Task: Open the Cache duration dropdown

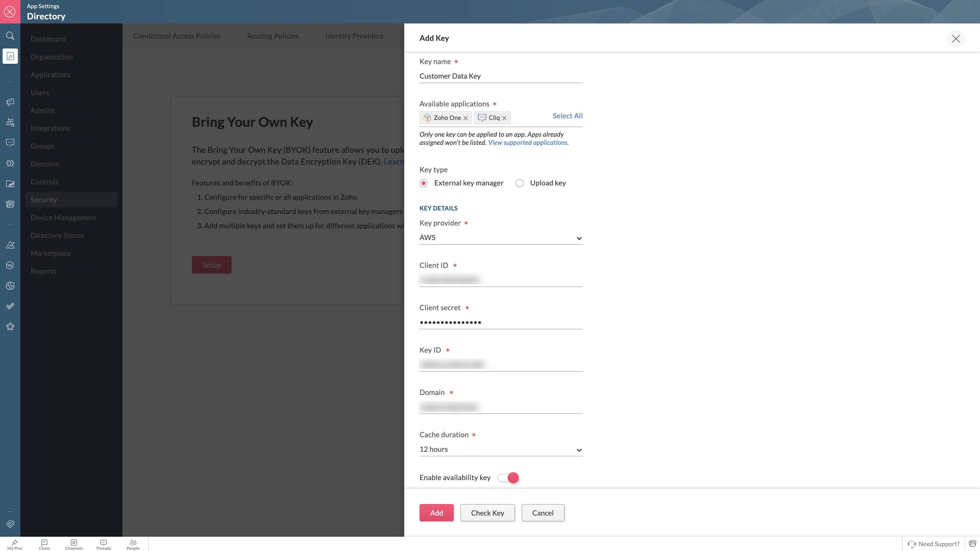Action: (500, 449)
